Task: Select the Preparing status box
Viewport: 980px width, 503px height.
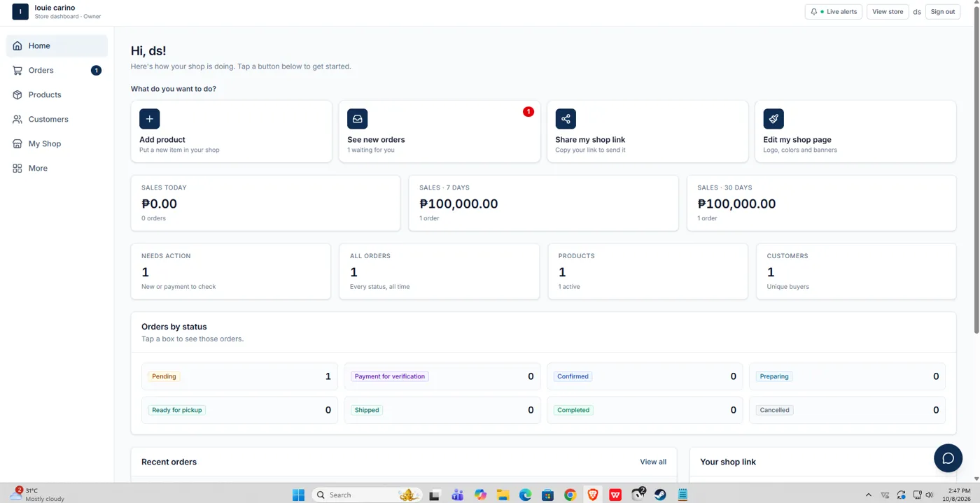Action: [x=847, y=376]
